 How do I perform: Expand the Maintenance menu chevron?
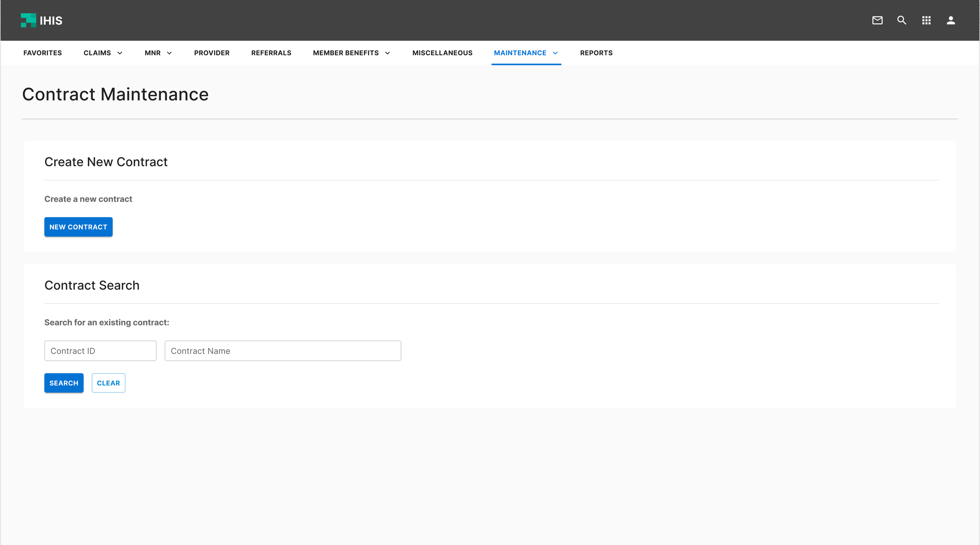555,53
